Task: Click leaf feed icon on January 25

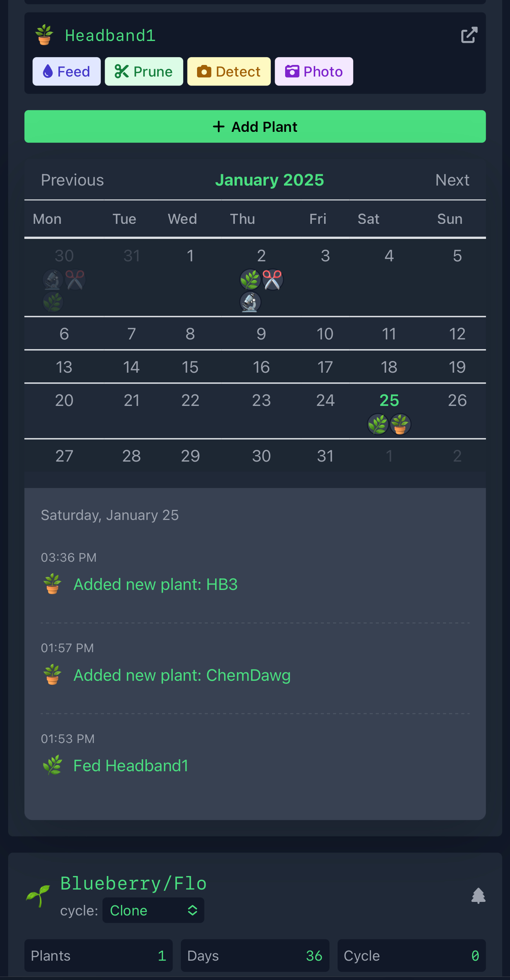Action: [378, 424]
